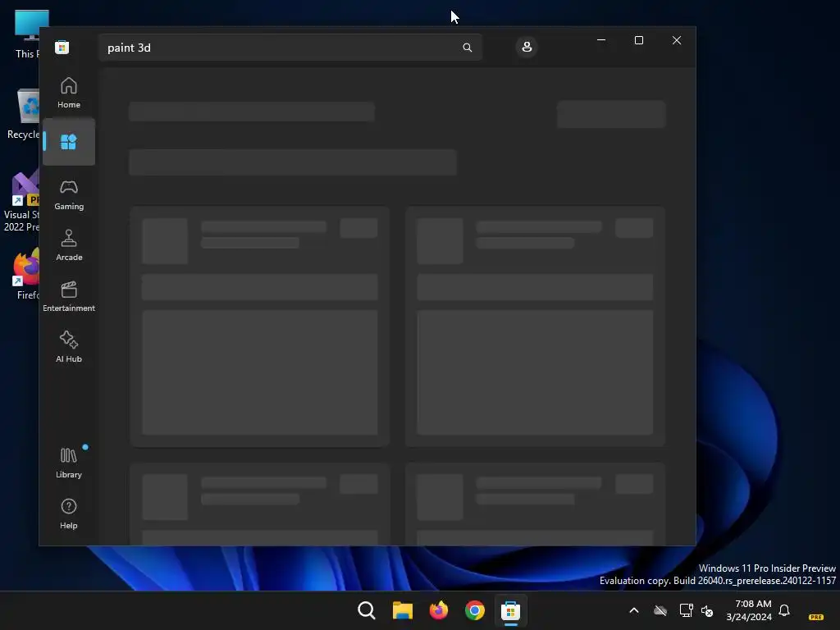Click the 'paint 3d' search field
840x630 pixels.
coord(290,48)
